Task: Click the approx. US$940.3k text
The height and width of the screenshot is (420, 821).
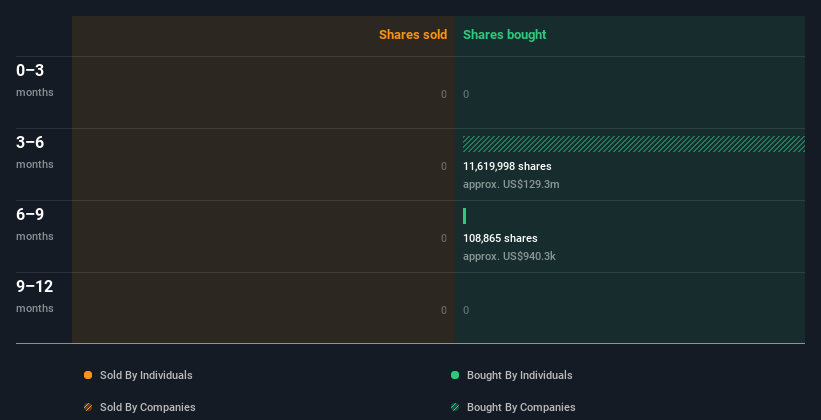Action: click(509, 257)
